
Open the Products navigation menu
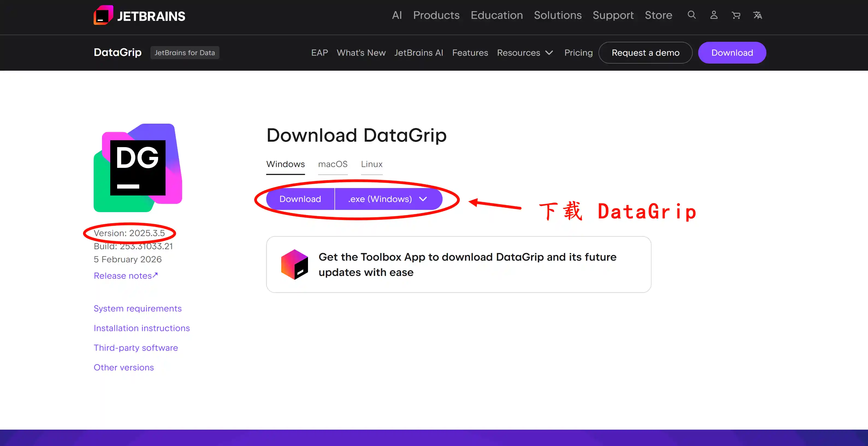(436, 15)
